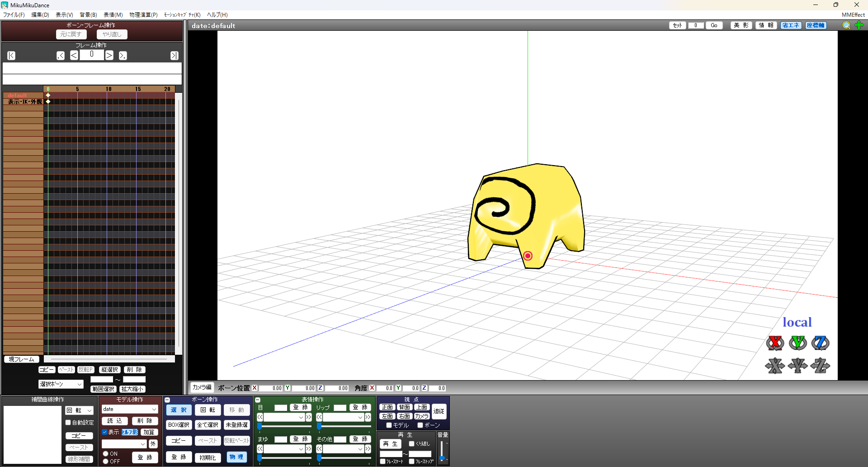Open the 背景(B) menu

point(88,15)
